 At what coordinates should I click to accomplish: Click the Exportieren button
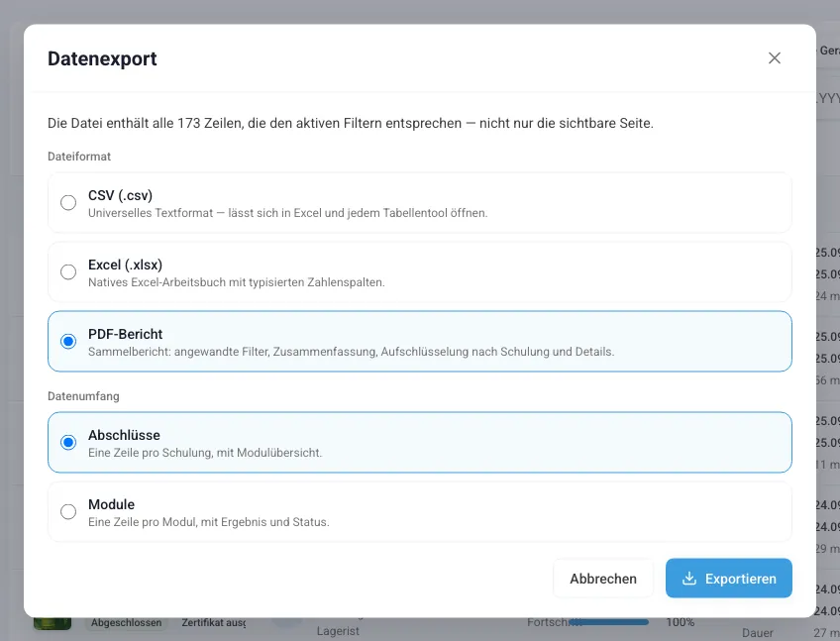(x=729, y=579)
